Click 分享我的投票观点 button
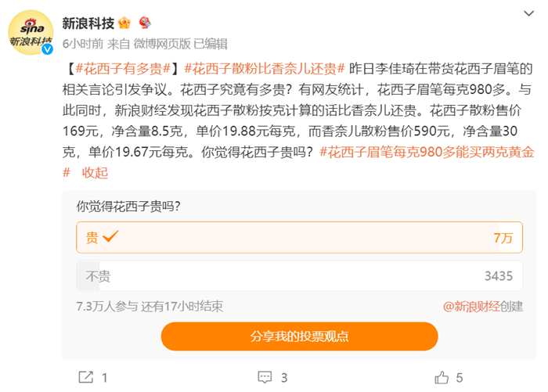 [x=300, y=336]
